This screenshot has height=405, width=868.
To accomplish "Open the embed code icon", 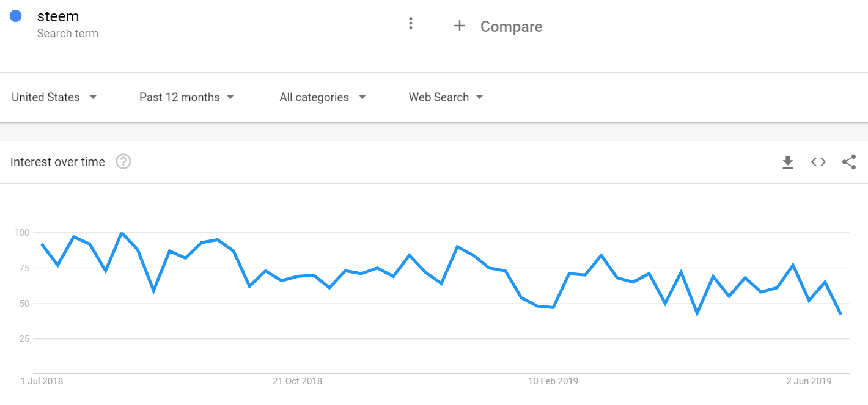I will coord(818,162).
